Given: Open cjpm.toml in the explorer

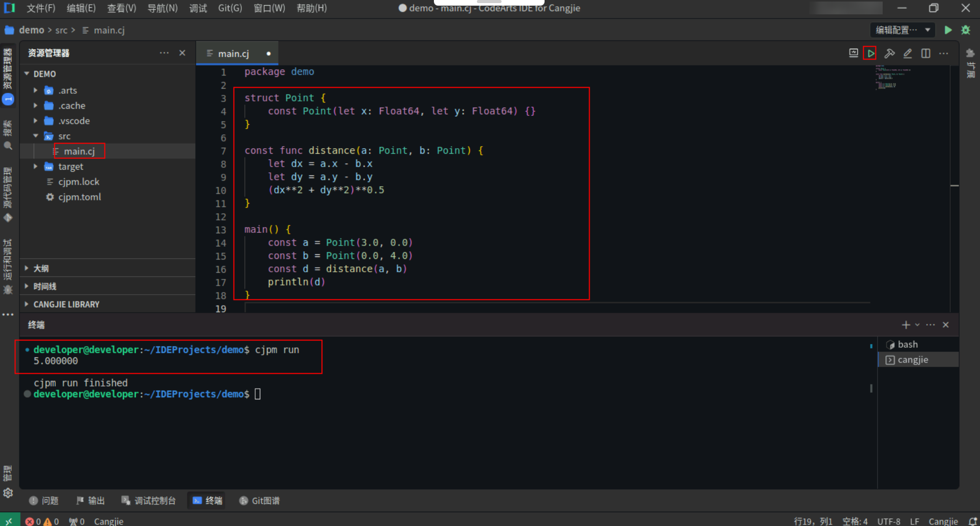Looking at the screenshot, I should (79, 197).
